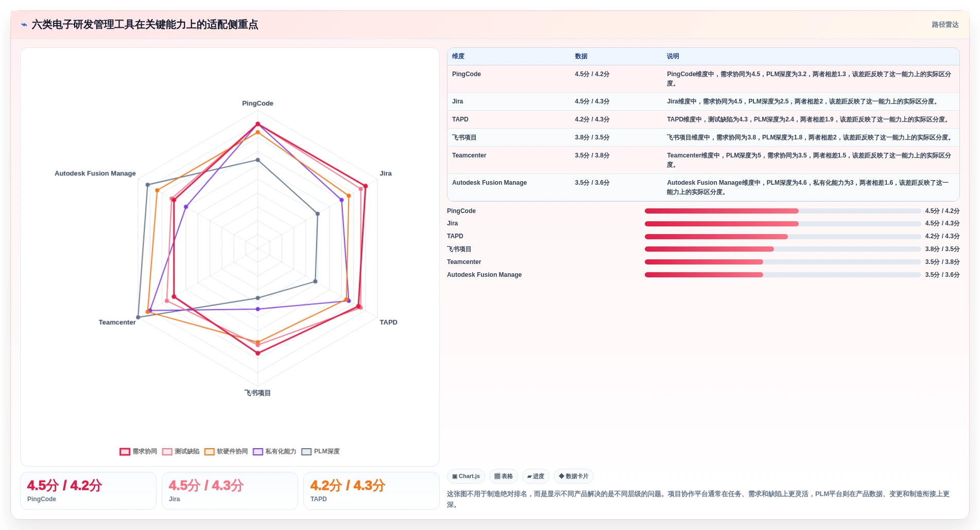The width and height of the screenshot is (980, 530).
Task: Open the TAPD 4.2分 / 4.3分 stat card
Action: coord(371,491)
